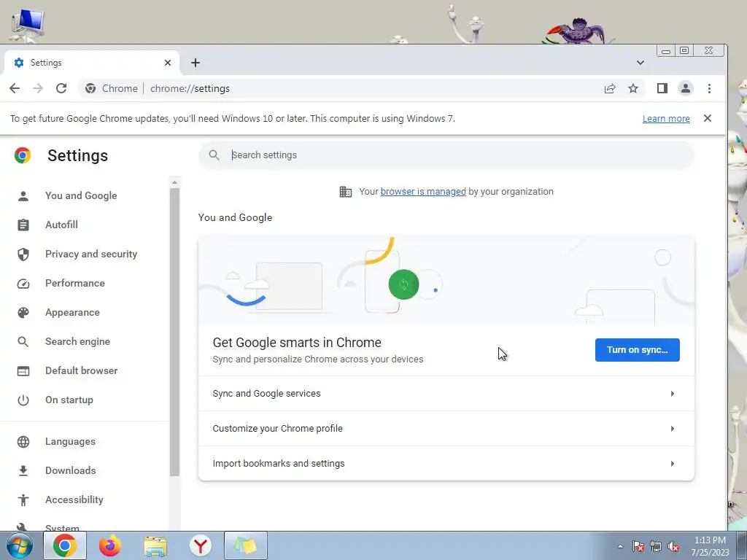The image size is (747, 560).
Task: Click the taskbar clock showing 1:13 PM
Action: coord(710,546)
